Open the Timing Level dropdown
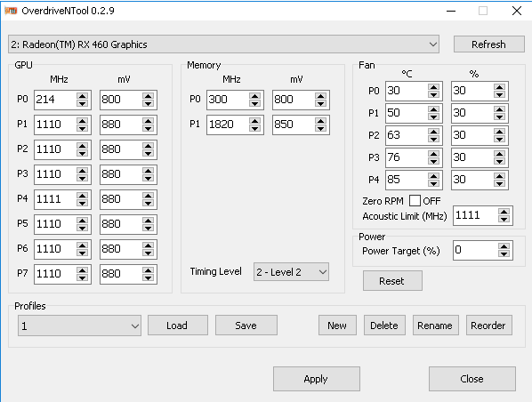 [x=291, y=272]
